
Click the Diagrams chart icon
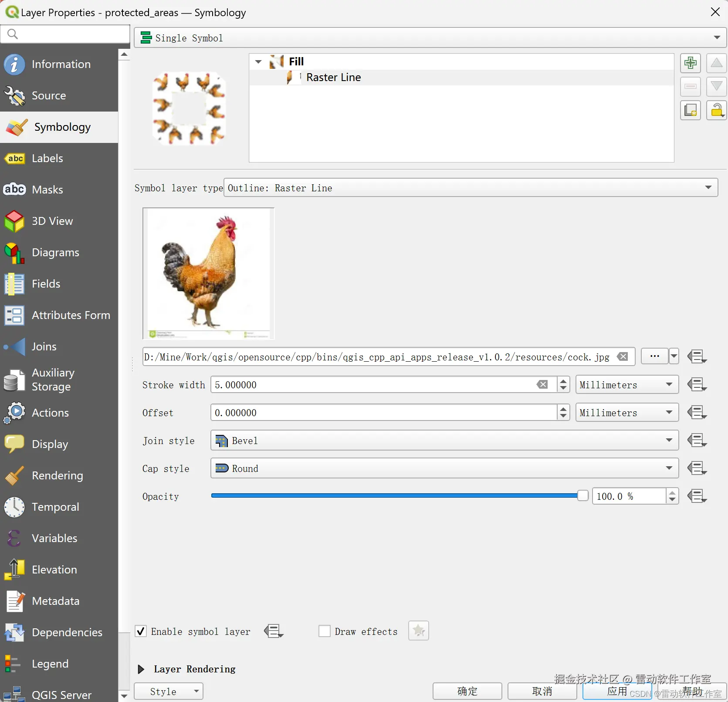pyautogui.click(x=14, y=253)
